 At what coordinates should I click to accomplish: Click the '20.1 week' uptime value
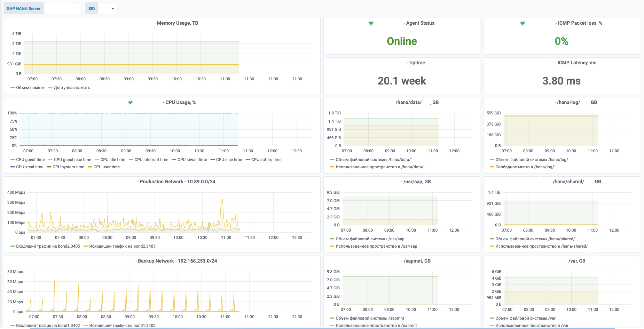(x=402, y=81)
